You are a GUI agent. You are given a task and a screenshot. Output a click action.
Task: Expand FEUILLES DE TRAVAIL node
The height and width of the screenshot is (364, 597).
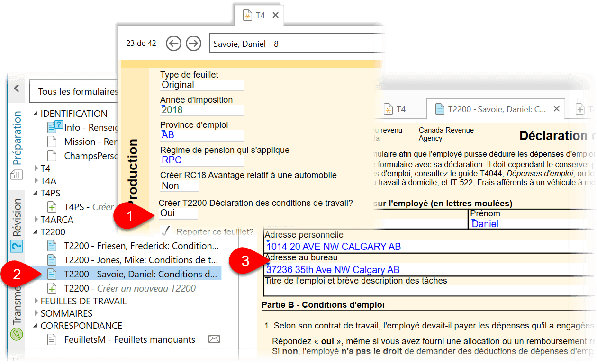point(36,301)
